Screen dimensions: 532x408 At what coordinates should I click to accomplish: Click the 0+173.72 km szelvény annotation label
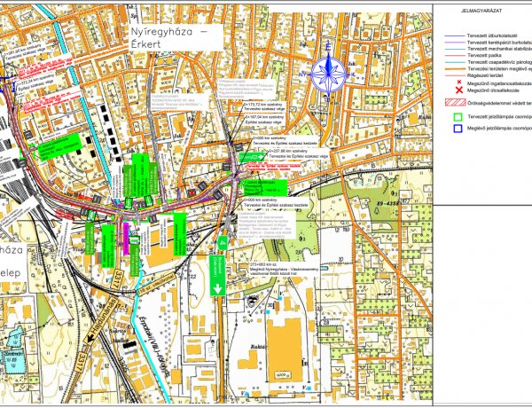265,106
